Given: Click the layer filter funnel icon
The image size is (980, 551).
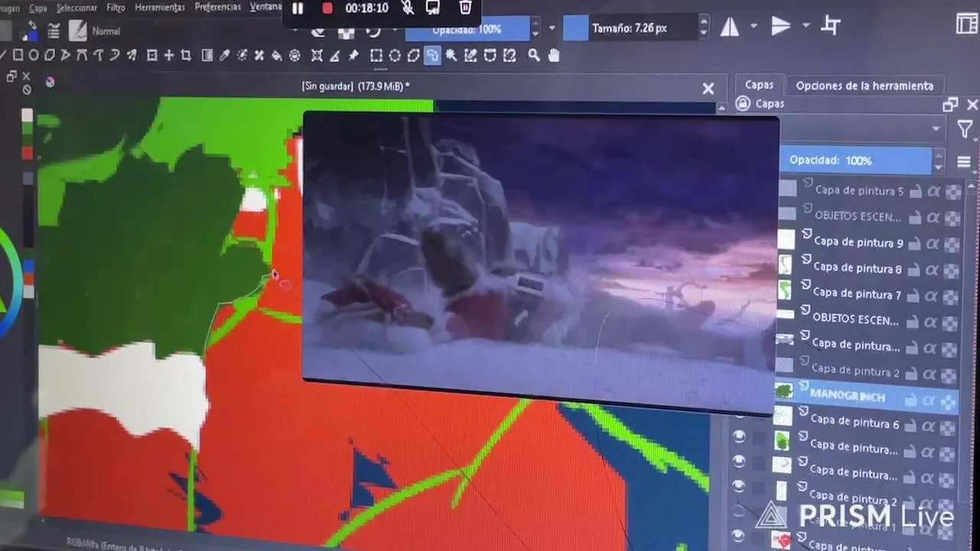Looking at the screenshot, I should pos(965,129).
